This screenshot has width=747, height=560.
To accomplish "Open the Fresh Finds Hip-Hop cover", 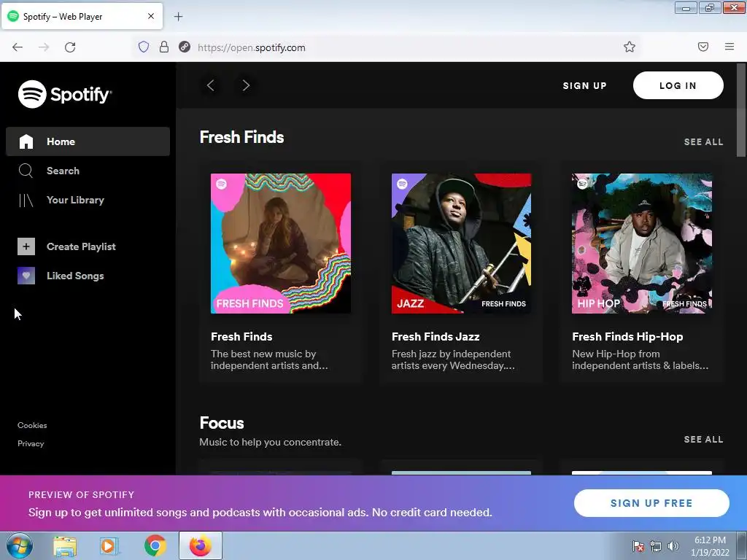I will pyautogui.click(x=642, y=244).
